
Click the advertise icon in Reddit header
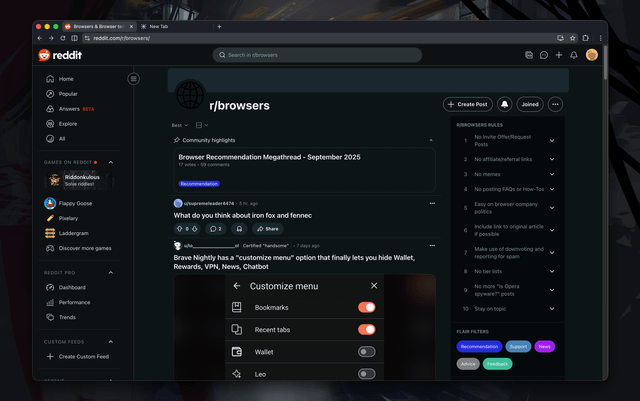(529, 55)
